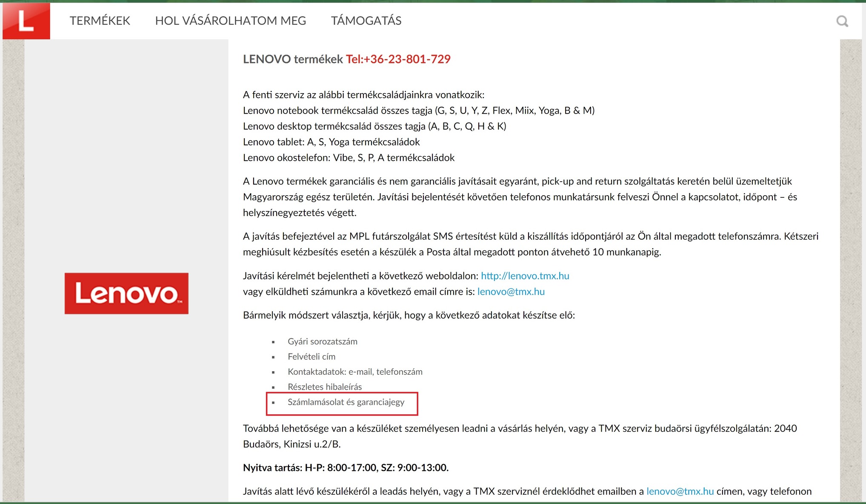Click the Felvételi cím list item
This screenshot has width=866, height=504.
[311, 357]
